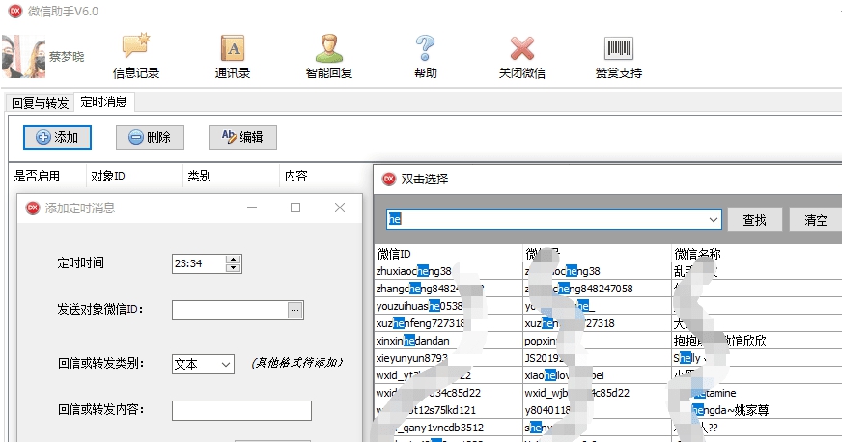Close the 添加定时消息 dialog

[340, 207]
